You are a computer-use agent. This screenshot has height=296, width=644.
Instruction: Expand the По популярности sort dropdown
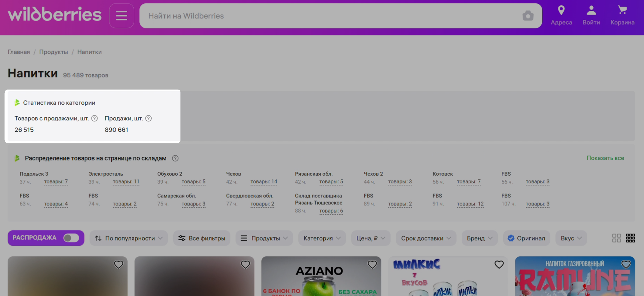[x=128, y=238]
